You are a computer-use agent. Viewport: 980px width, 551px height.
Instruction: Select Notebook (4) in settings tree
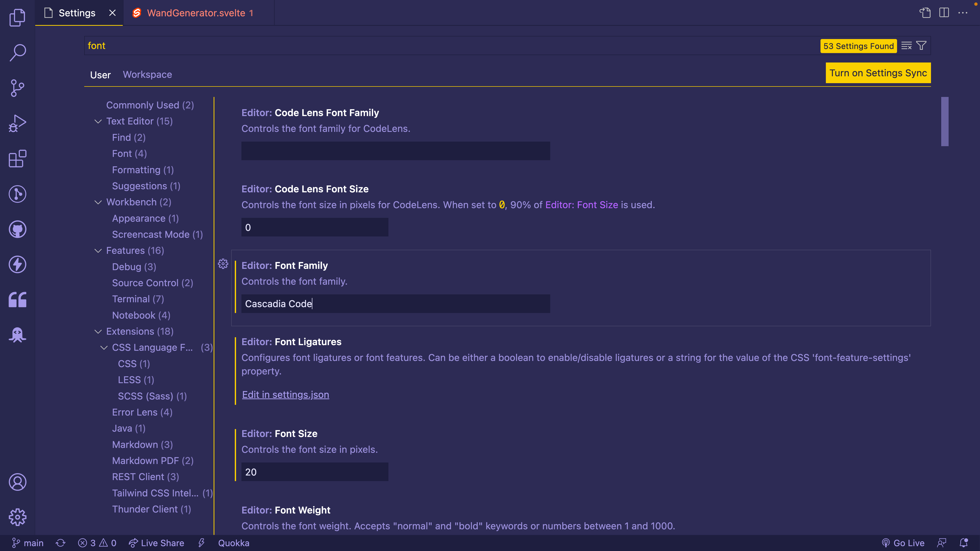141,315
